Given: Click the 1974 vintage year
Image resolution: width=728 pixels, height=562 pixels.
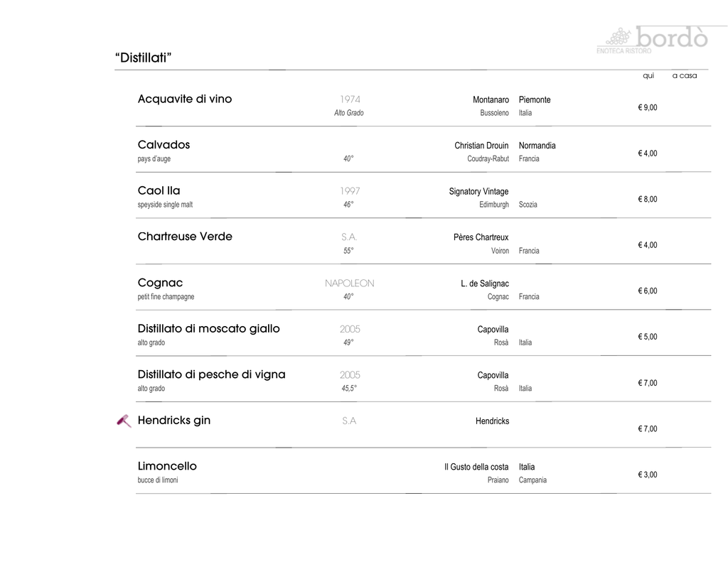Looking at the screenshot, I should coord(350,99).
